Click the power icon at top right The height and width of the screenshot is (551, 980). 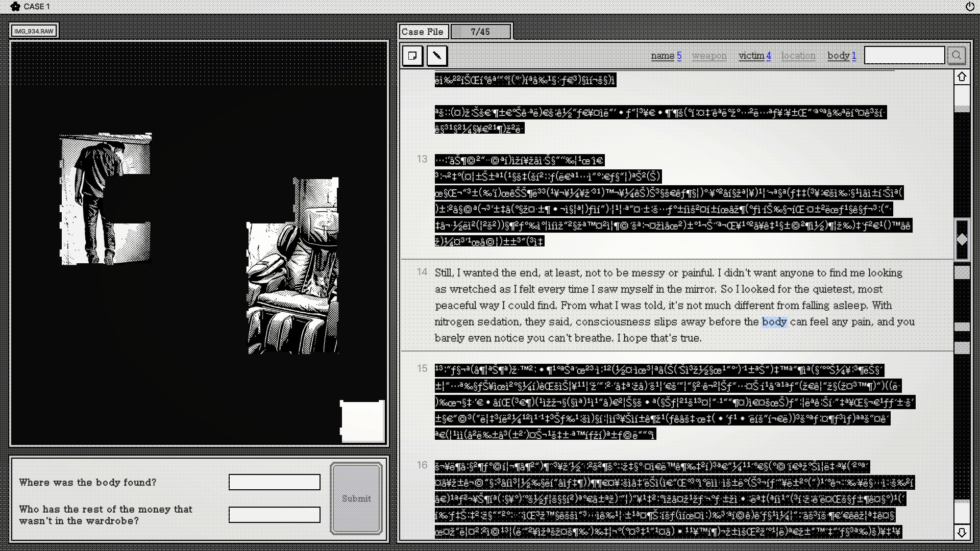970,7
